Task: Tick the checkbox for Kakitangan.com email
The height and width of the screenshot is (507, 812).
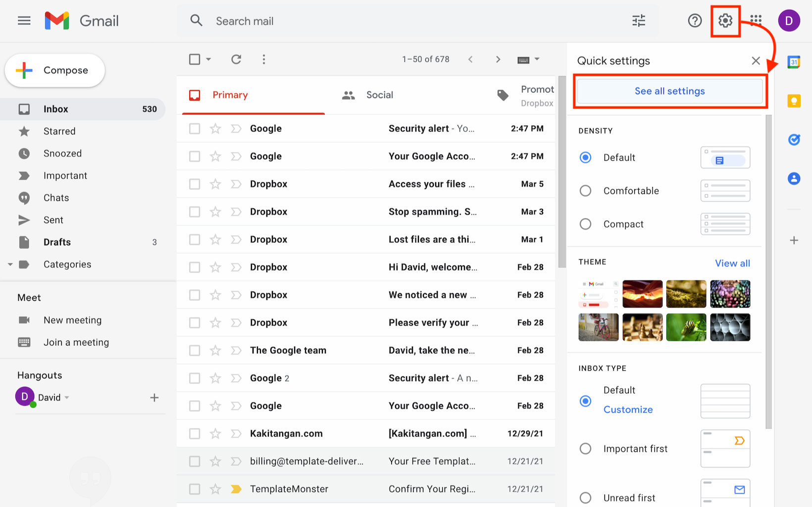Action: (195, 434)
